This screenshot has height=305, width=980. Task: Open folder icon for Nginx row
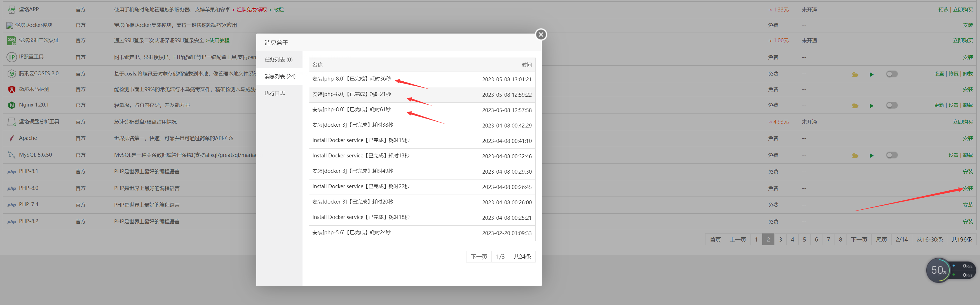(x=855, y=106)
